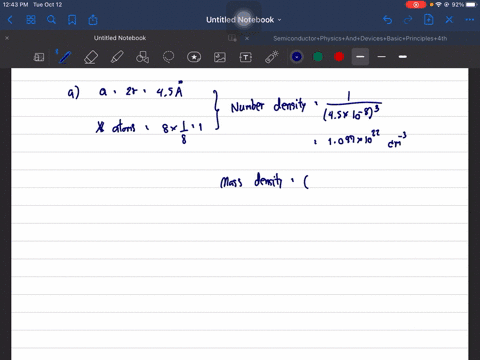Open the thumbnail grid view
The height and width of the screenshot is (360, 480).
[x=31, y=20]
